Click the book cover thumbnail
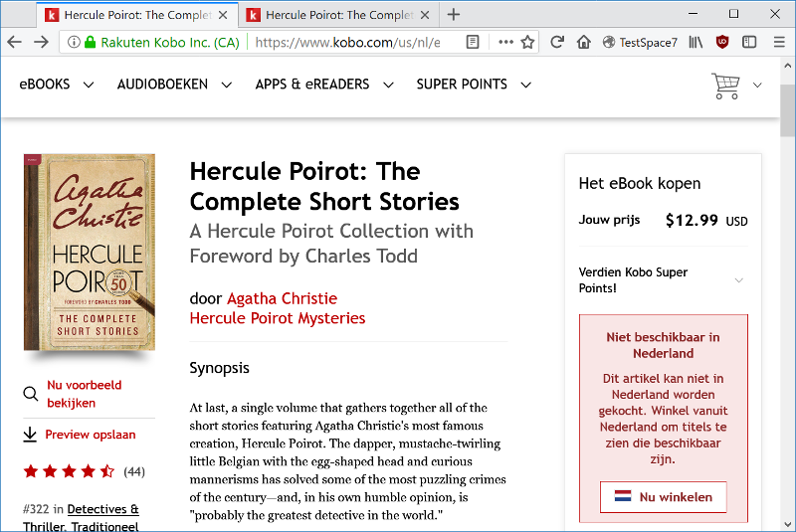 pyautogui.click(x=90, y=252)
